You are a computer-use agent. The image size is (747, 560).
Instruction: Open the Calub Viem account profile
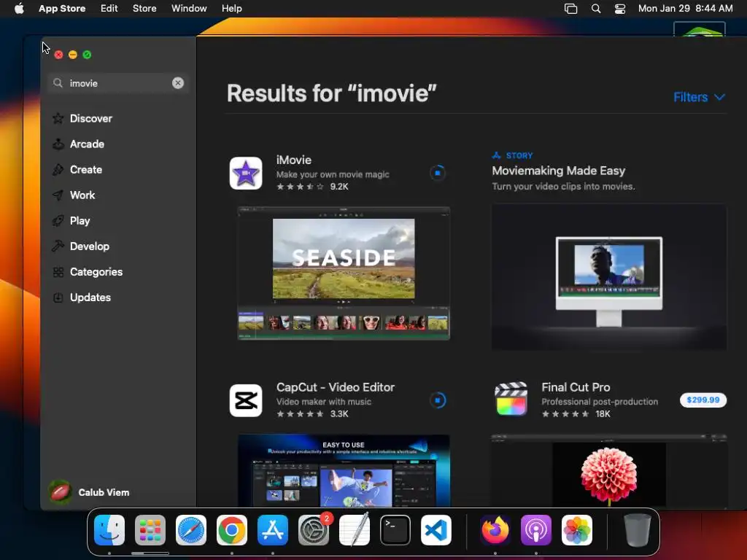90,492
